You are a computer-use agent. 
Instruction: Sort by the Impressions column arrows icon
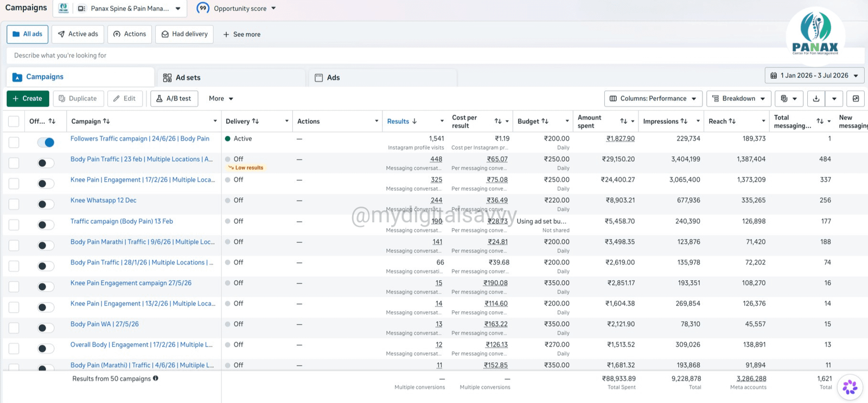684,121
